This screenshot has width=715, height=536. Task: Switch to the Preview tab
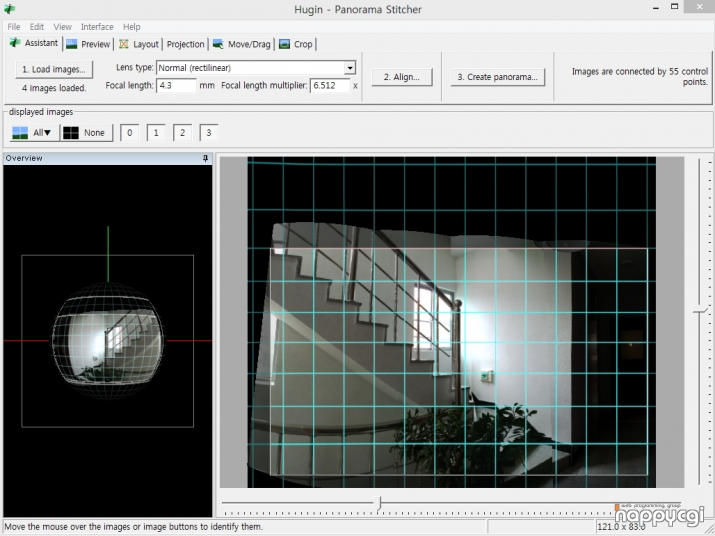tap(88, 44)
